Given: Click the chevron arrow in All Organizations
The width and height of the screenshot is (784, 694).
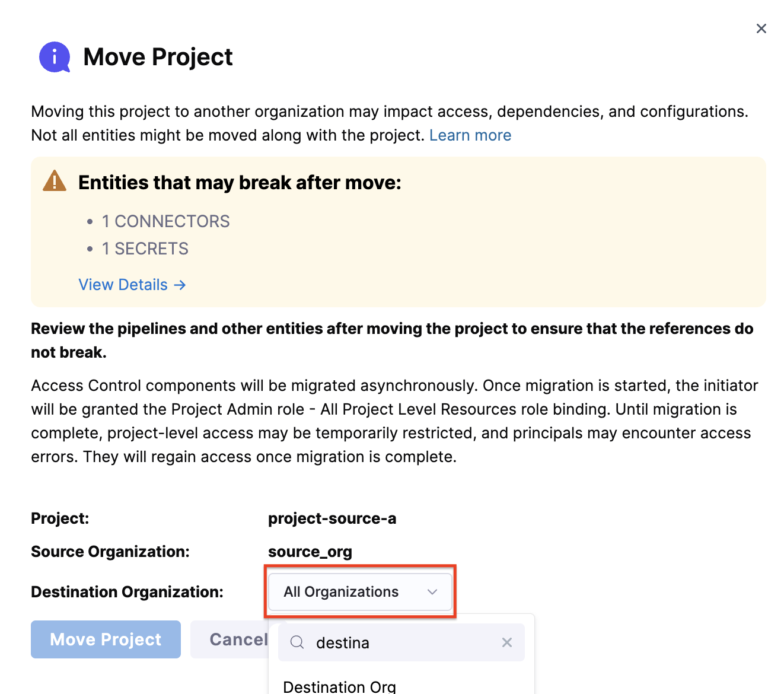Looking at the screenshot, I should [x=432, y=592].
